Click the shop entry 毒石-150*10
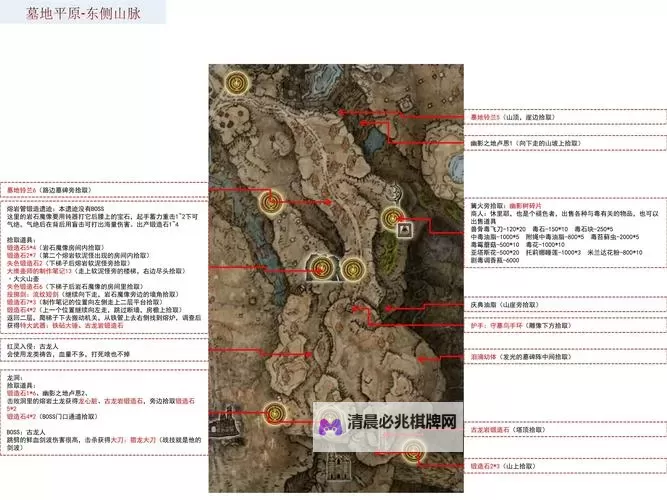The image size is (667, 500). [x=550, y=229]
